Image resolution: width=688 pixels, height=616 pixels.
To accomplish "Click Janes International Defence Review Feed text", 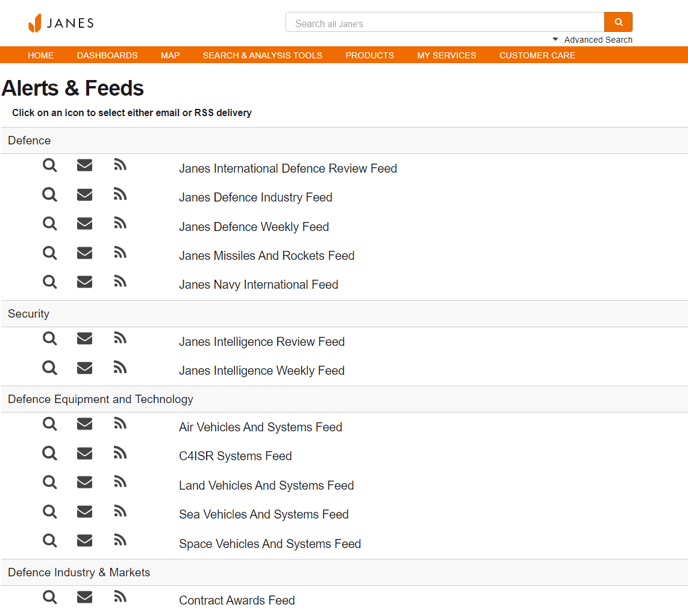I will point(288,168).
